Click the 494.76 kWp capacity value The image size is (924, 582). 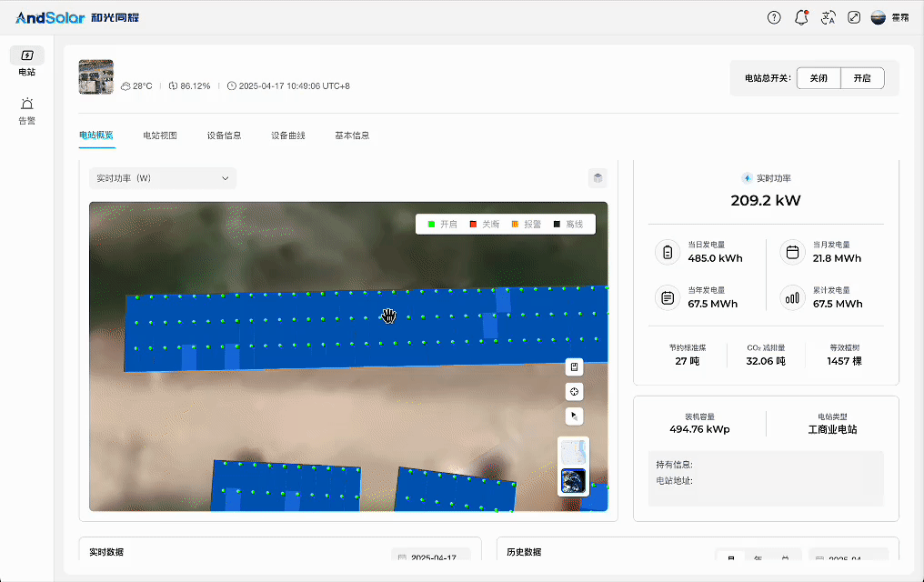(x=699, y=429)
